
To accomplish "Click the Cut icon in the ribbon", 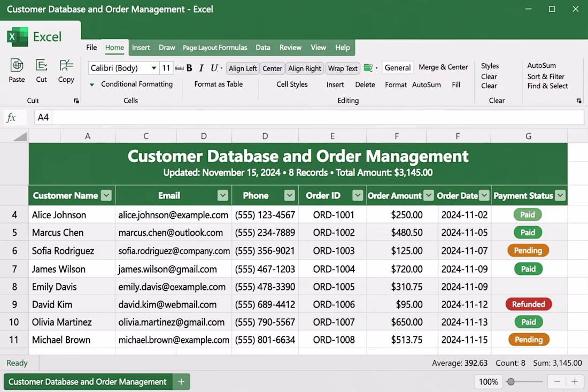I will (41, 65).
